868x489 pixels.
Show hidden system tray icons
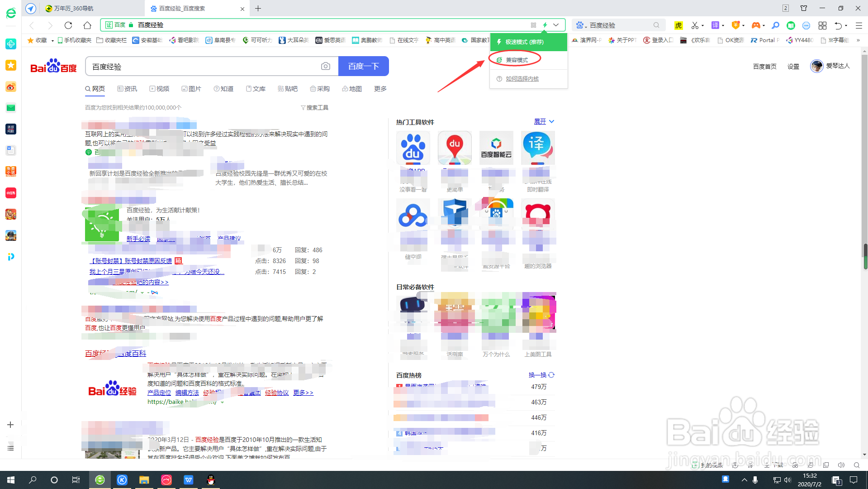click(x=744, y=480)
